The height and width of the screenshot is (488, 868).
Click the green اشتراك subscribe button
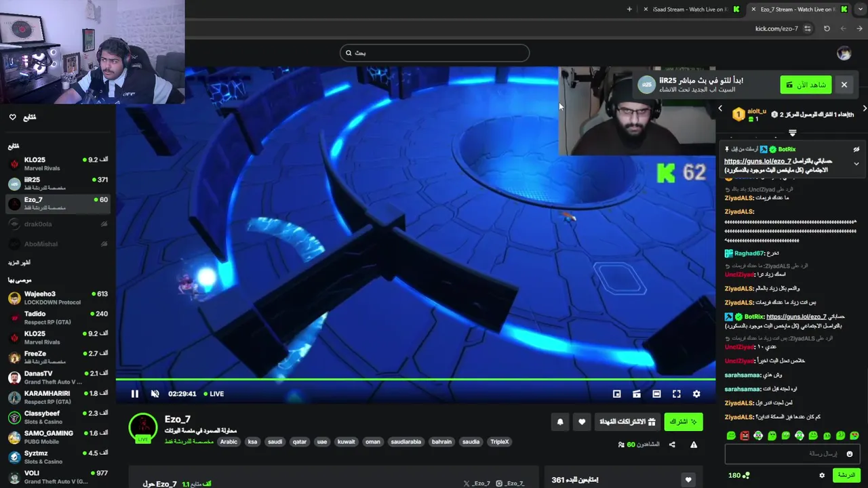pyautogui.click(x=684, y=422)
